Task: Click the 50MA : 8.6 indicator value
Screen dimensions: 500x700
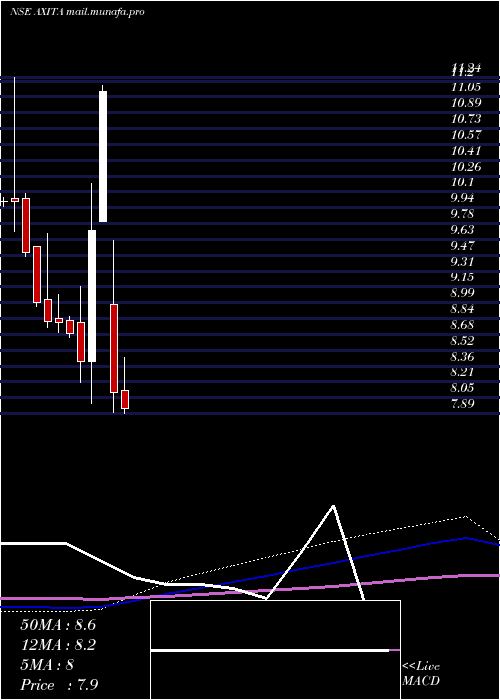Action: click(58, 625)
